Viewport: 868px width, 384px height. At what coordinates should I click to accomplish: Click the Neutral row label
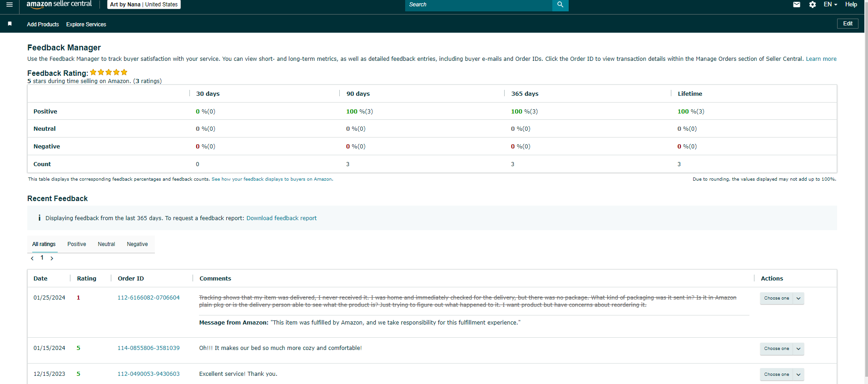[45, 129]
